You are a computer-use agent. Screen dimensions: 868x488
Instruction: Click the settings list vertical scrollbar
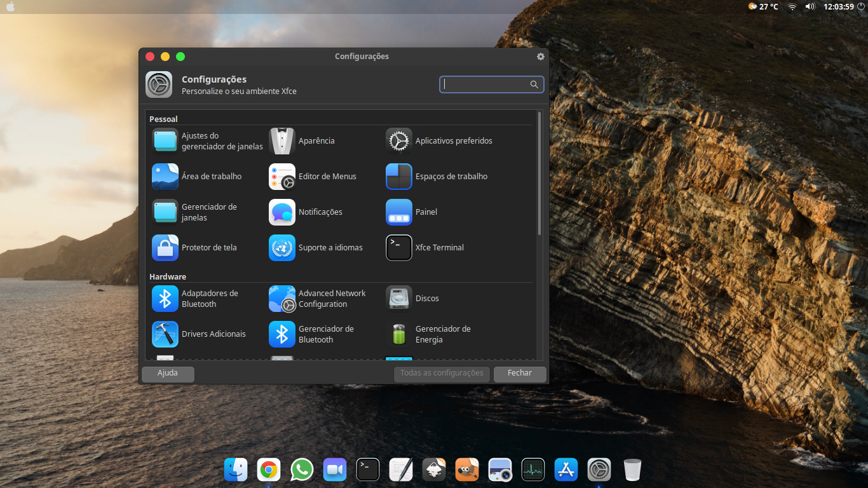coord(539,173)
